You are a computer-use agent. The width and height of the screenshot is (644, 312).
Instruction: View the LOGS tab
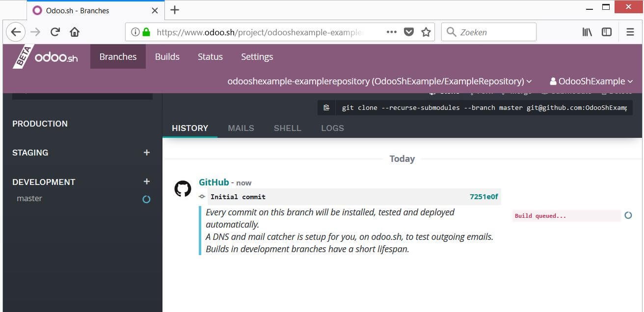click(332, 128)
